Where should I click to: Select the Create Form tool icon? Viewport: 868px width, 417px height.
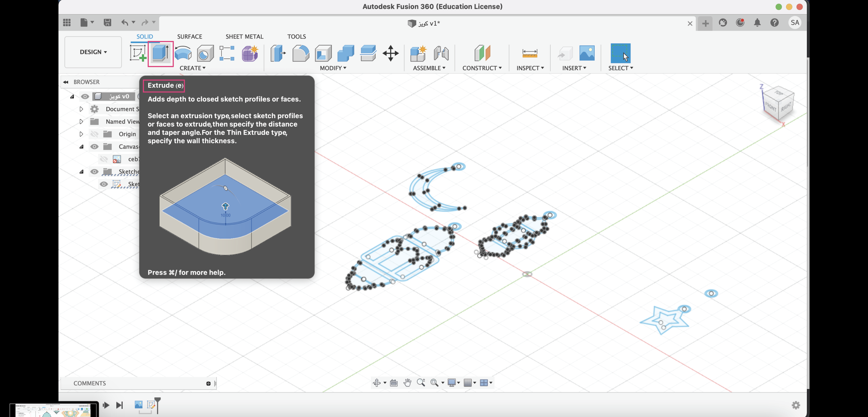pyautogui.click(x=250, y=53)
